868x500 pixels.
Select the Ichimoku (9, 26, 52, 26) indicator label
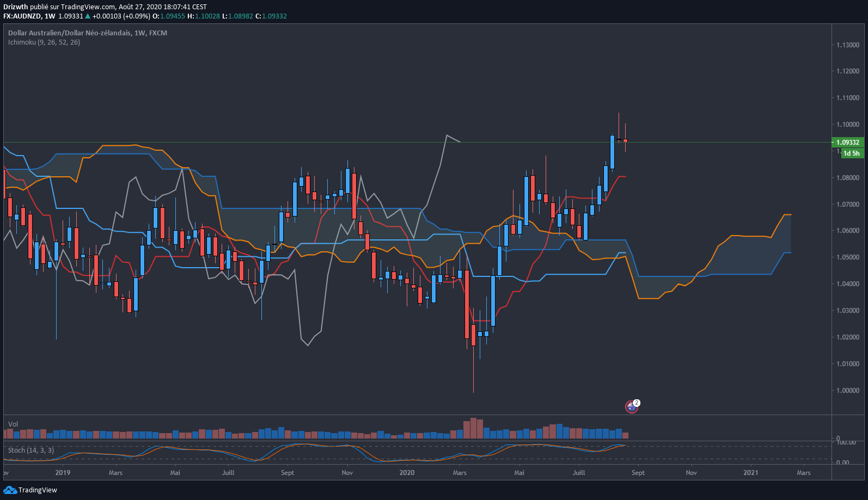coord(44,42)
